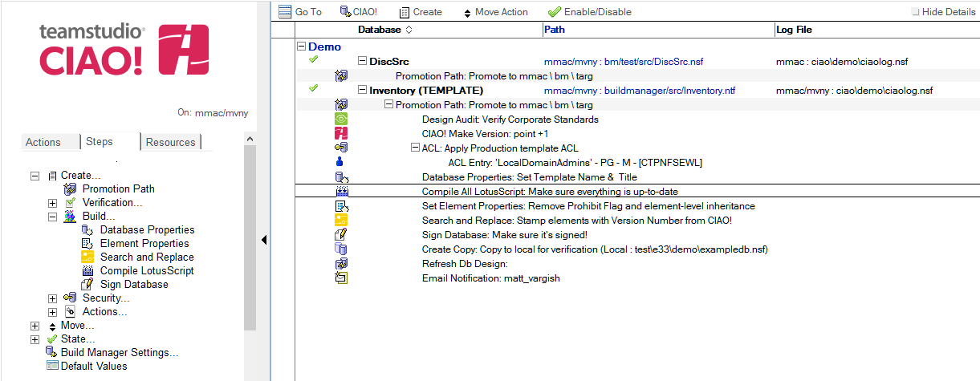
Task: Click the ACL Entry person icon
Action: (340, 162)
